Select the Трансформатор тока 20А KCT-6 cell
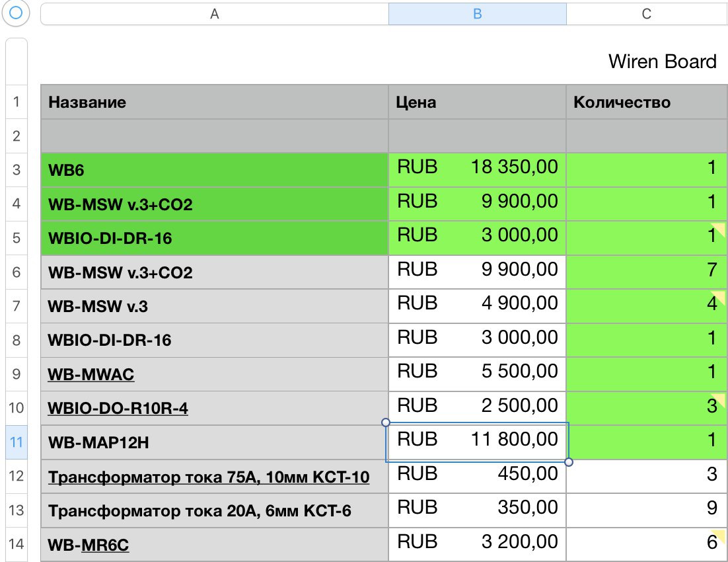The width and height of the screenshot is (728, 562). point(215,510)
